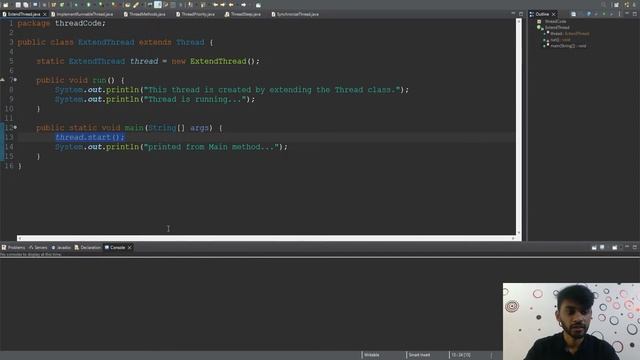640x360 pixels.
Task: Close the Console view
Action: 130,247
